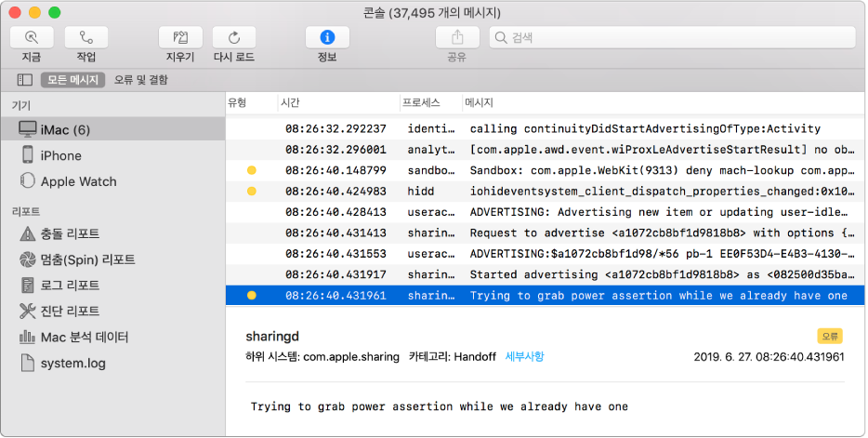Click the Mac analytics bar chart icon
868x438 pixels.
click(x=27, y=337)
